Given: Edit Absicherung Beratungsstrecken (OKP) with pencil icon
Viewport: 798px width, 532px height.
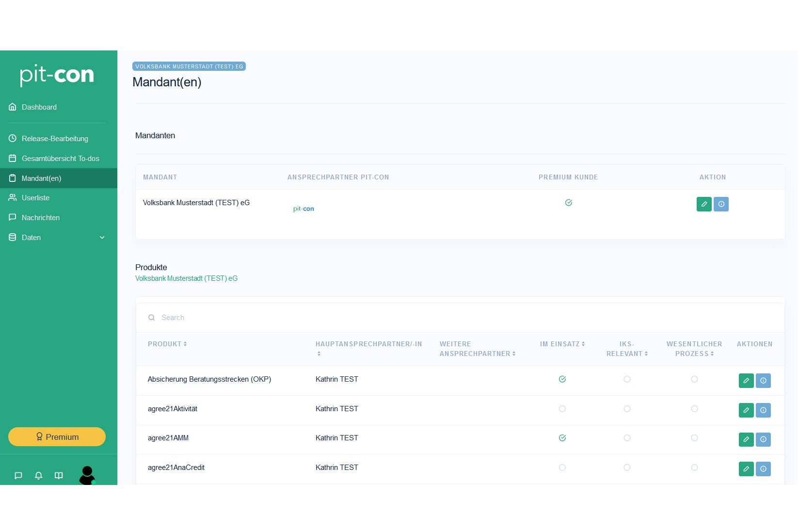Looking at the screenshot, I should pyautogui.click(x=746, y=381).
